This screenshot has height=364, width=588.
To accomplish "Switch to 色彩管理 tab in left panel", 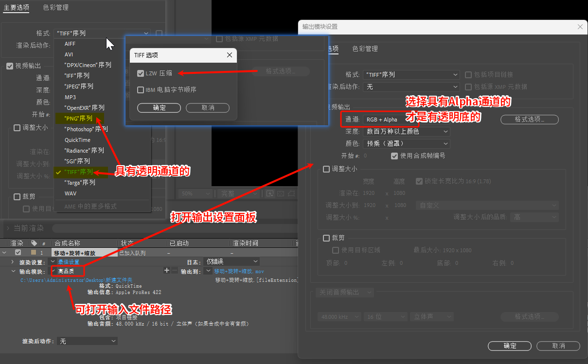I will coord(55,7).
